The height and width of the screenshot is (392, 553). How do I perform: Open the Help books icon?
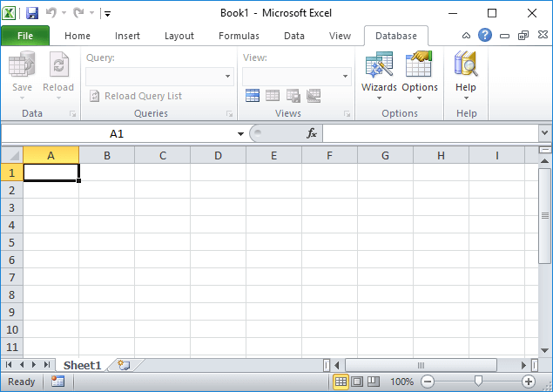[x=466, y=64]
